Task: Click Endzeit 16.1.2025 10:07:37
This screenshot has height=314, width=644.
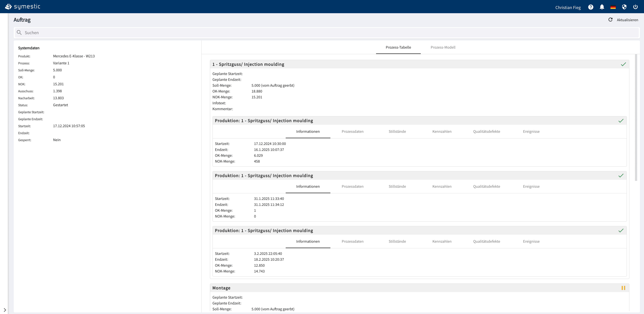Action: tap(269, 150)
